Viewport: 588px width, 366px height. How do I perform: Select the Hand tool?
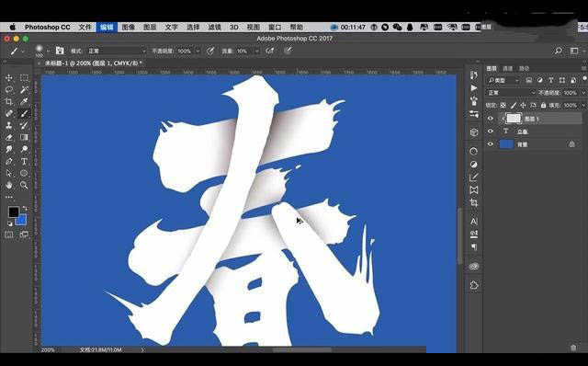pos(9,185)
